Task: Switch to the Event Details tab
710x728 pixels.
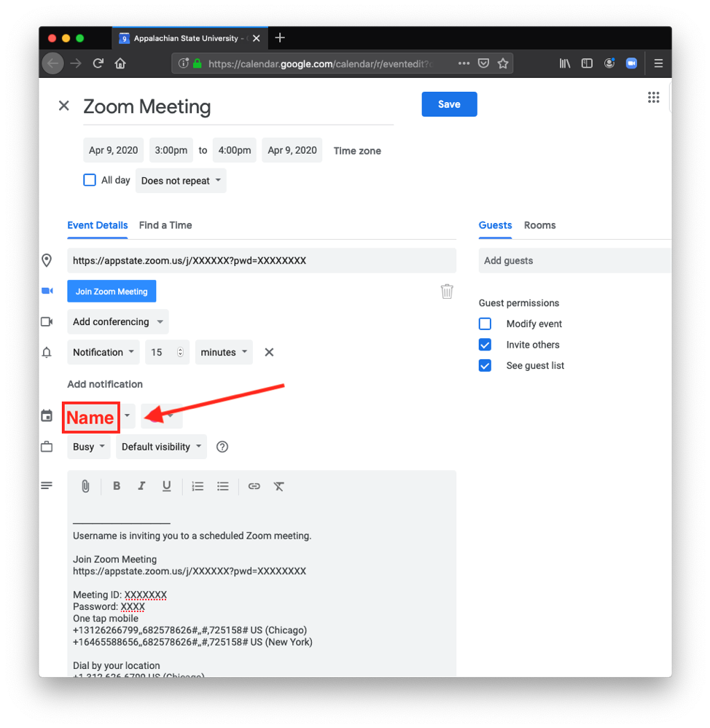Action: [x=98, y=226]
